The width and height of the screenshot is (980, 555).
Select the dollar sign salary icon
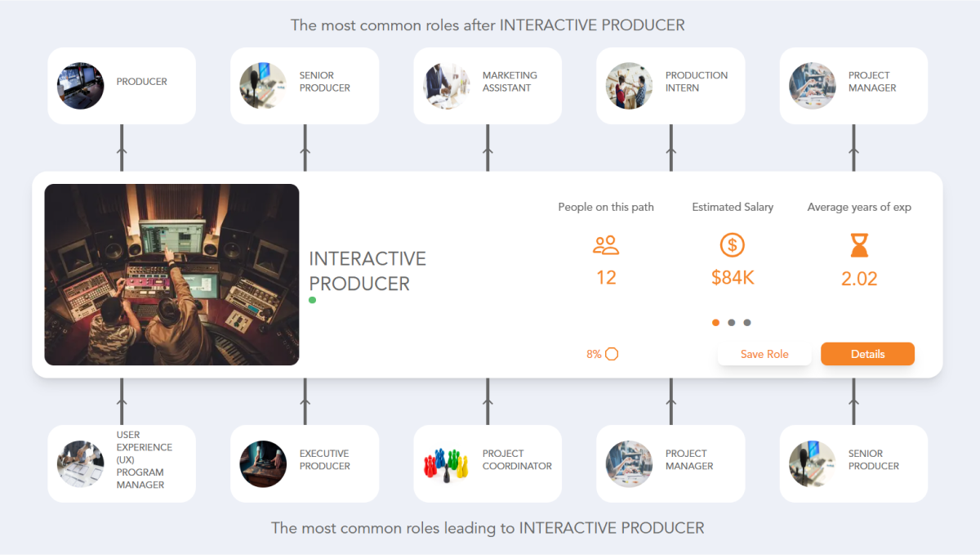pos(732,245)
